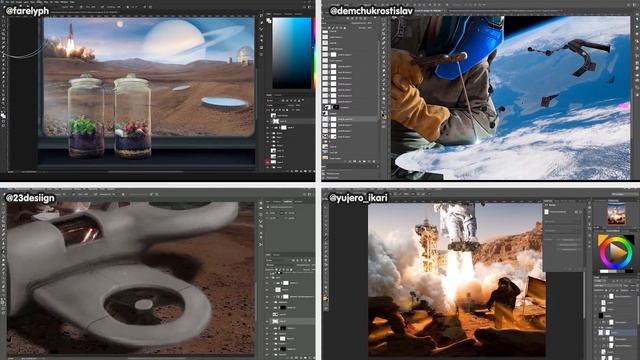
Task: Toggle eye icon of top group in 23desiign's layers
Action: point(267,278)
